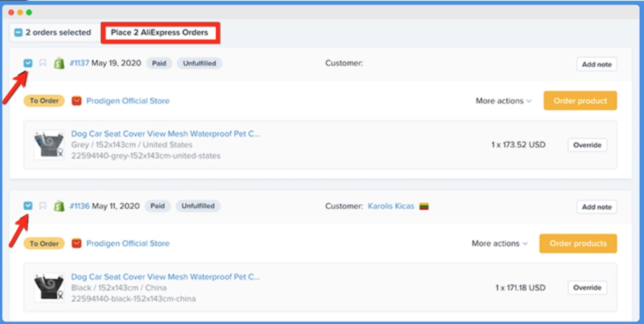Click Override for the Grey seat cover

click(587, 145)
